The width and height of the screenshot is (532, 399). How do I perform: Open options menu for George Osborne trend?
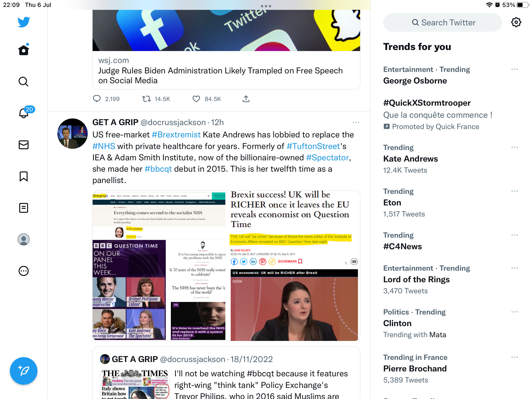pos(515,69)
